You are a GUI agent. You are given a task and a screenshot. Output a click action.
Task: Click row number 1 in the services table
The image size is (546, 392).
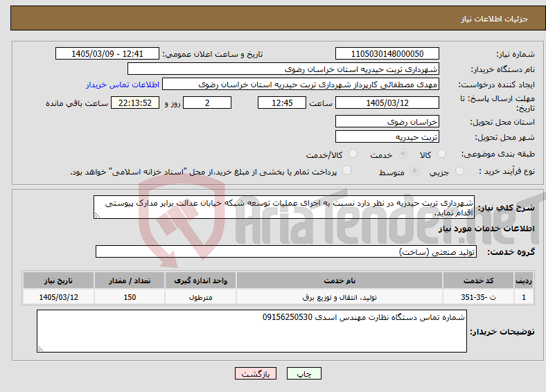524,297
